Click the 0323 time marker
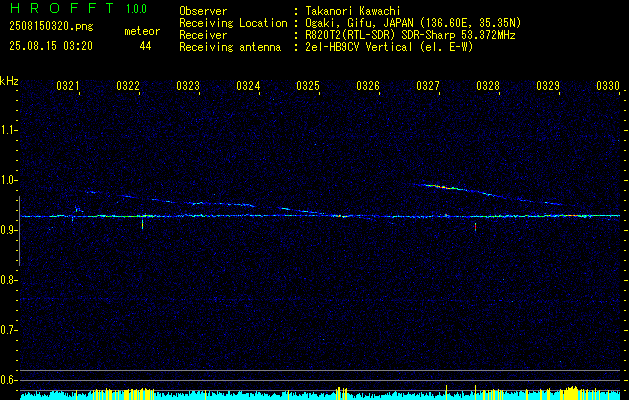 pos(188,86)
